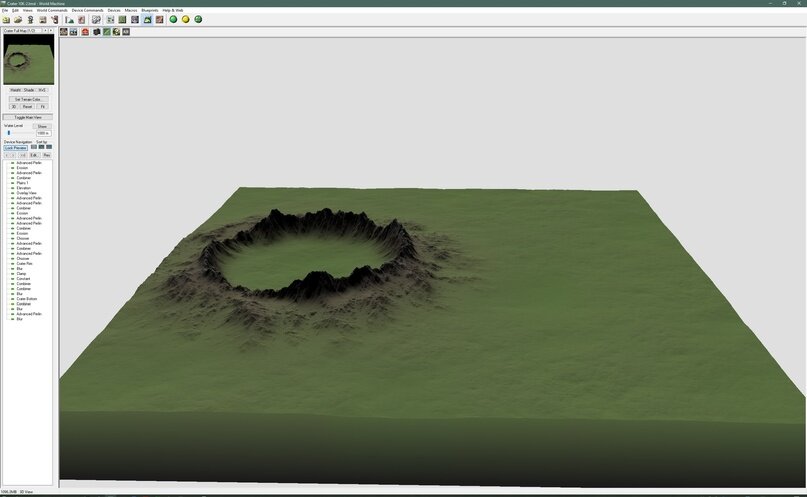Click the Reset preview button
Viewport: 807px width, 497px height.
point(27,106)
